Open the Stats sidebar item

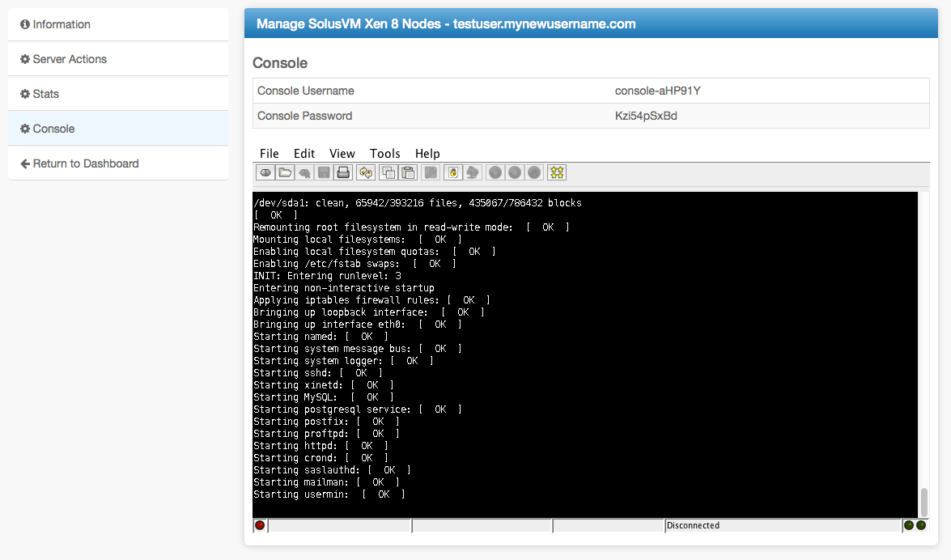[45, 94]
